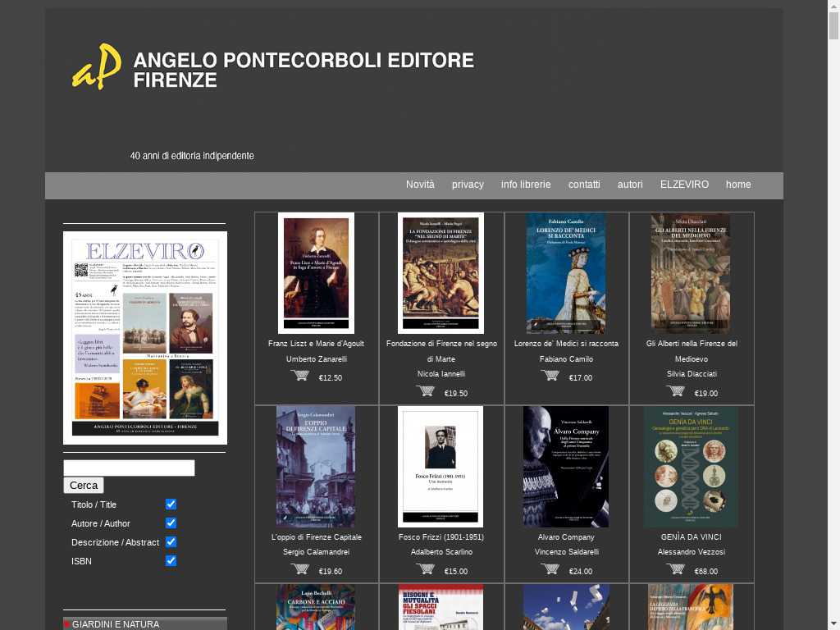The height and width of the screenshot is (630, 840).
Task: Click the yellow aP publisher logo
Action: point(97,66)
